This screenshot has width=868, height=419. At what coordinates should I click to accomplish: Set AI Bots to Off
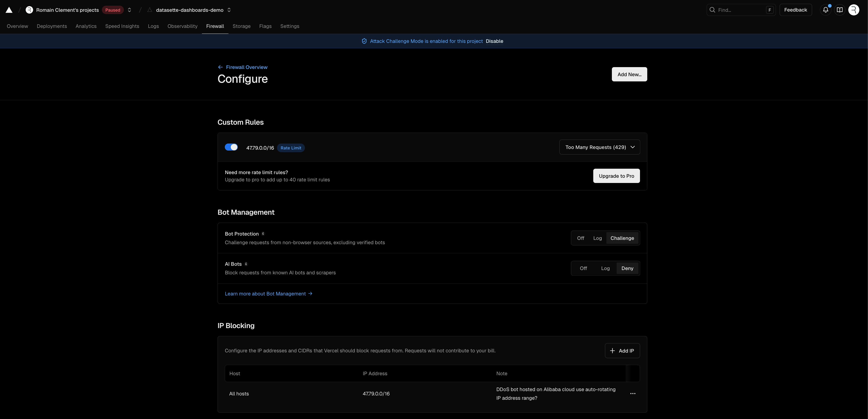[583, 268]
